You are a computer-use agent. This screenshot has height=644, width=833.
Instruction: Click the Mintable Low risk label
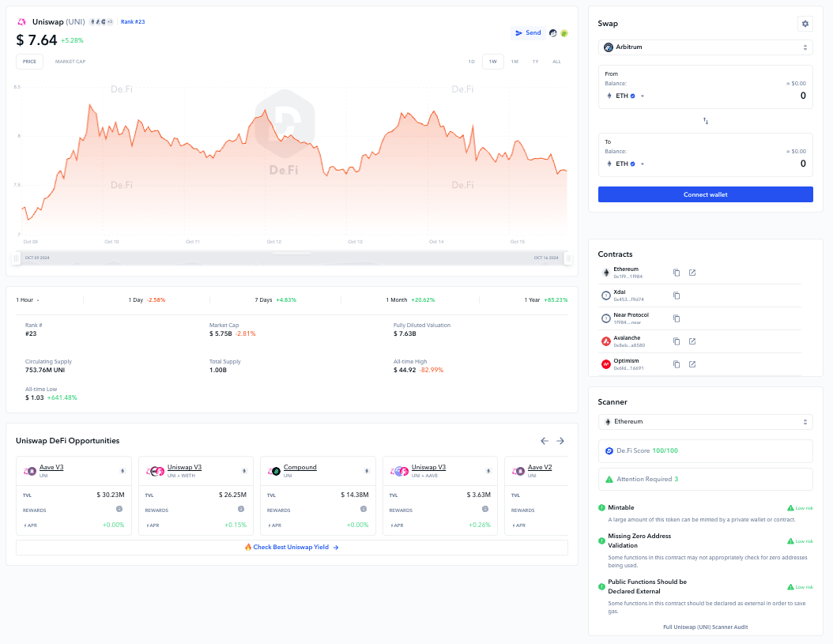[x=800, y=508]
